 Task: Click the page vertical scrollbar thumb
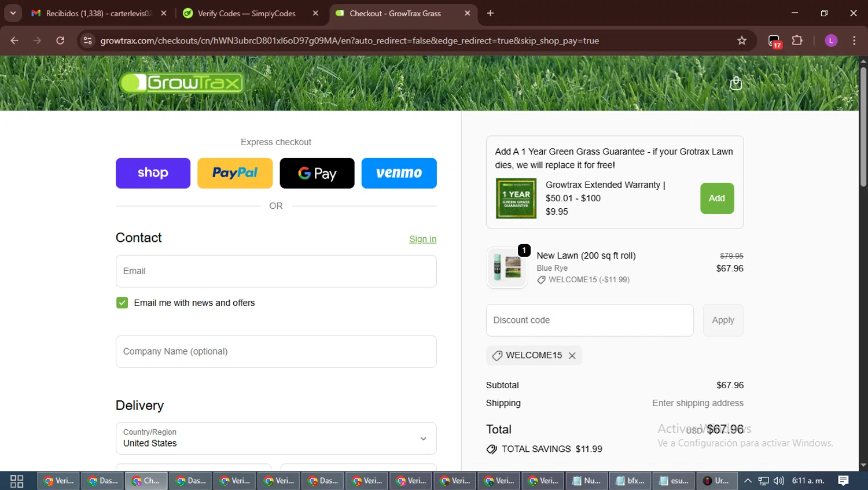pyautogui.click(x=863, y=126)
